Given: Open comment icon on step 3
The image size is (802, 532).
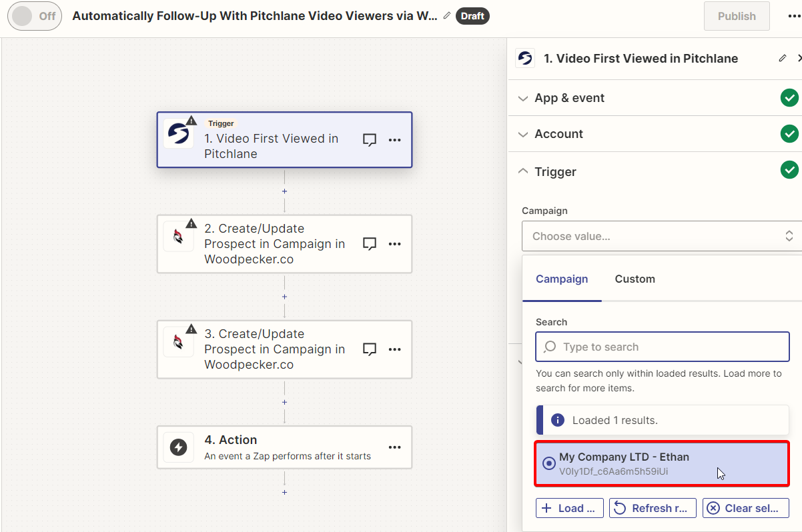Looking at the screenshot, I should 370,349.
